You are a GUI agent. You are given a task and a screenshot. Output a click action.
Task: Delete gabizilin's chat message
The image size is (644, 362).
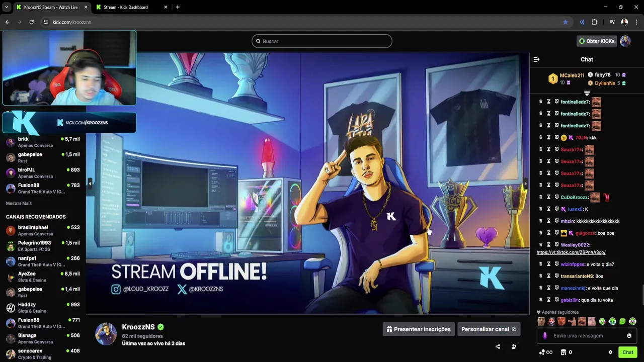[x=541, y=300]
